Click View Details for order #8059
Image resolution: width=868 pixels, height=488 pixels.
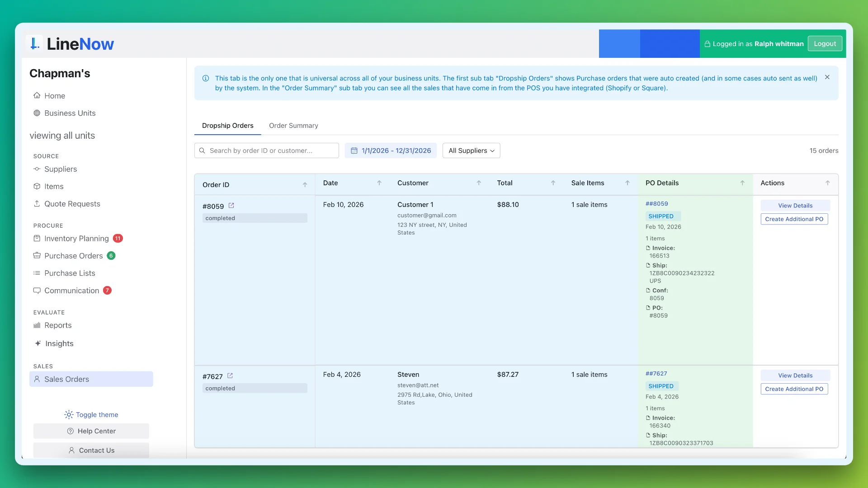point(795,206)
